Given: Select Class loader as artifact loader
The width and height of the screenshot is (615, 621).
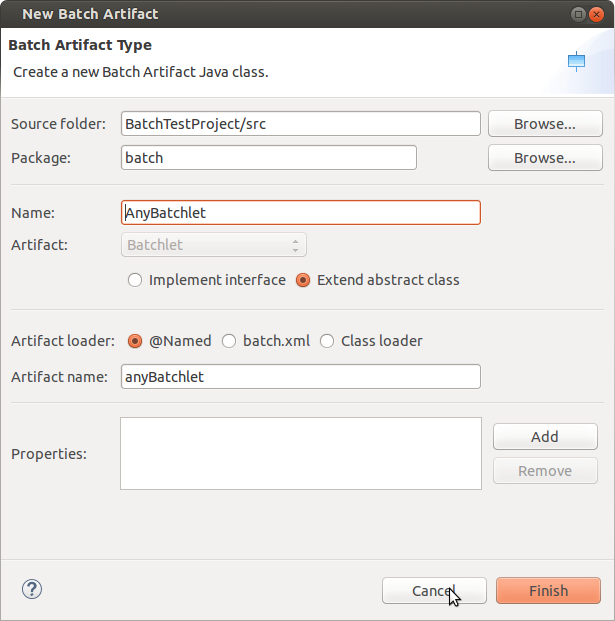Looking at the screenshot, I should click(x=327, y=341).
